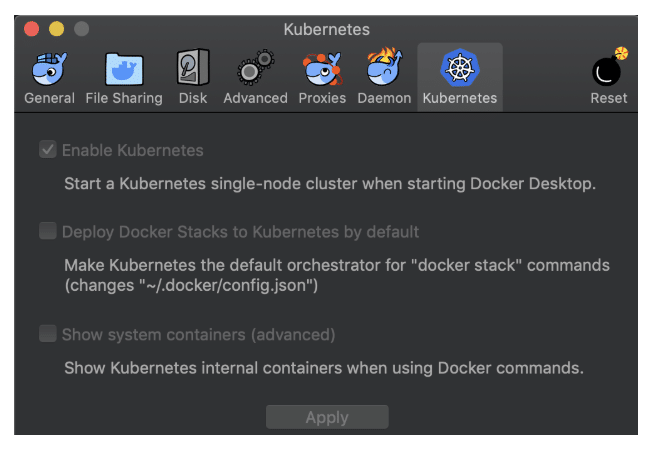
Task: Toggle the Enable Kubernetes checkbox
Action: 48,149
